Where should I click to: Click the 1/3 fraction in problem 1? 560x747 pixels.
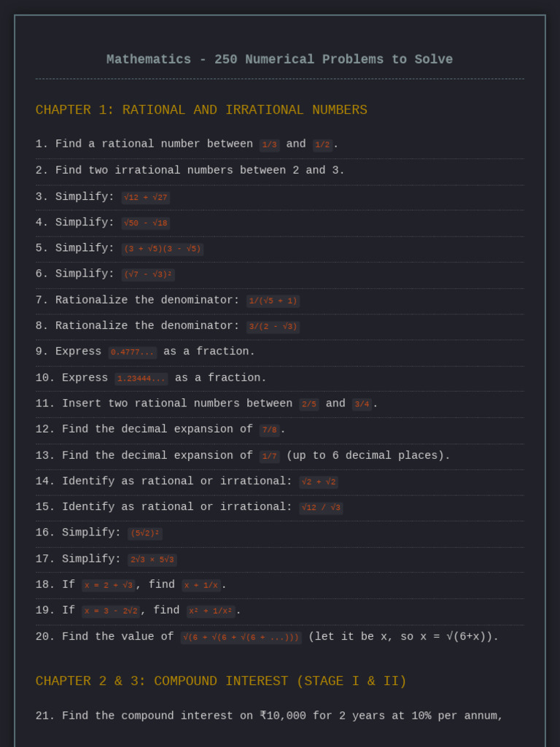tap(269, 145)
